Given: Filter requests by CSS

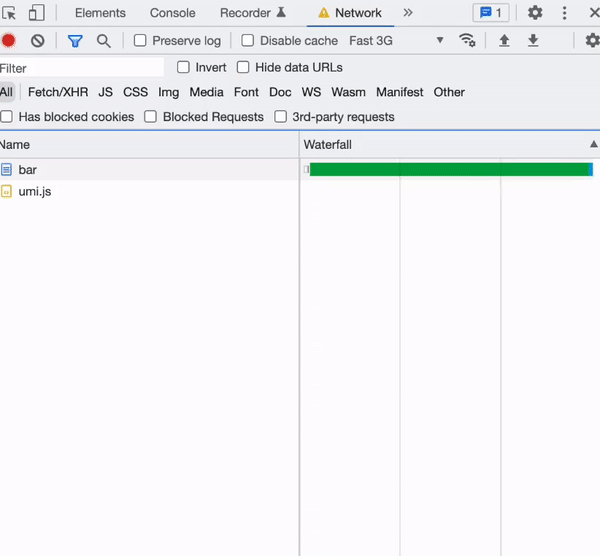Looking at the screenshot, I should (x=135, y=92).
